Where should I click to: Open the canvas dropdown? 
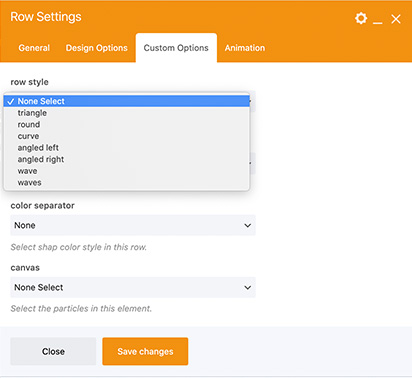click(x=133, y=287)
